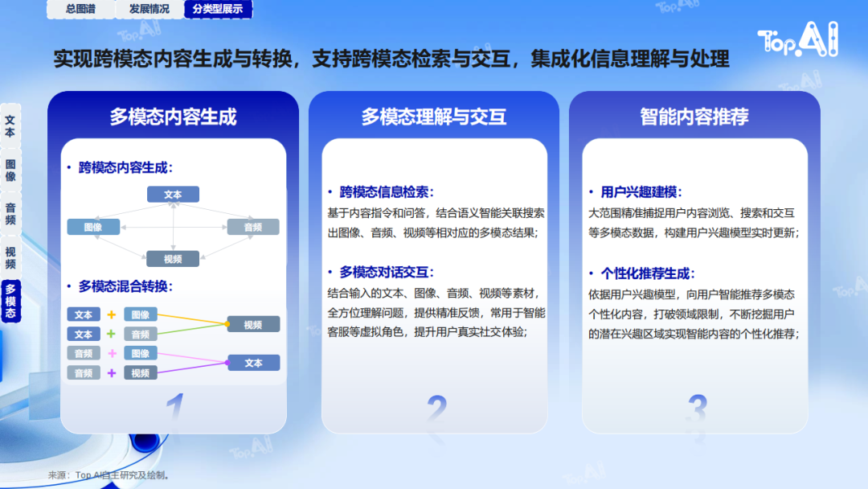868x489 pixels.
Task: Click the pink plus sign between 音频 and 图像
Action: pos(111,353)
